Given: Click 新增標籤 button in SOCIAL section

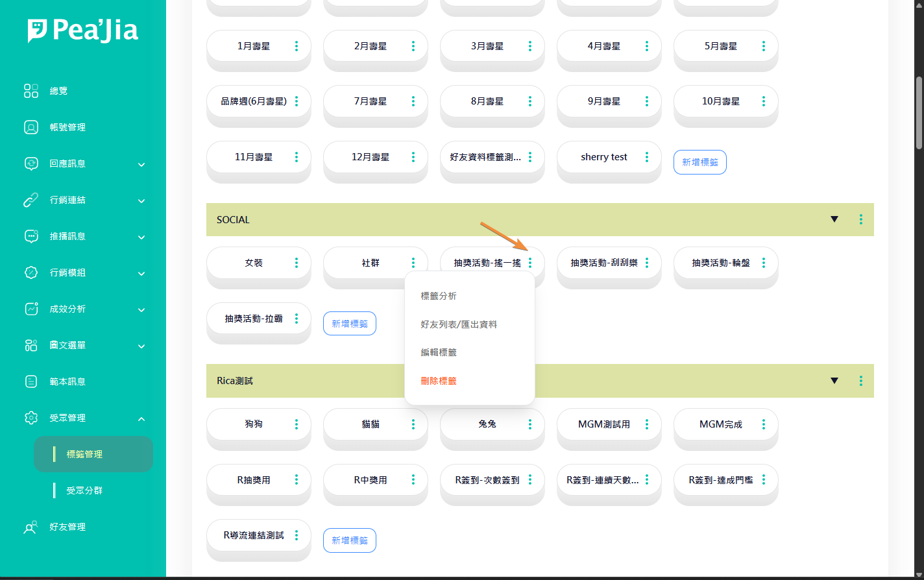Looking at the screenshot, I should [349, 323].
